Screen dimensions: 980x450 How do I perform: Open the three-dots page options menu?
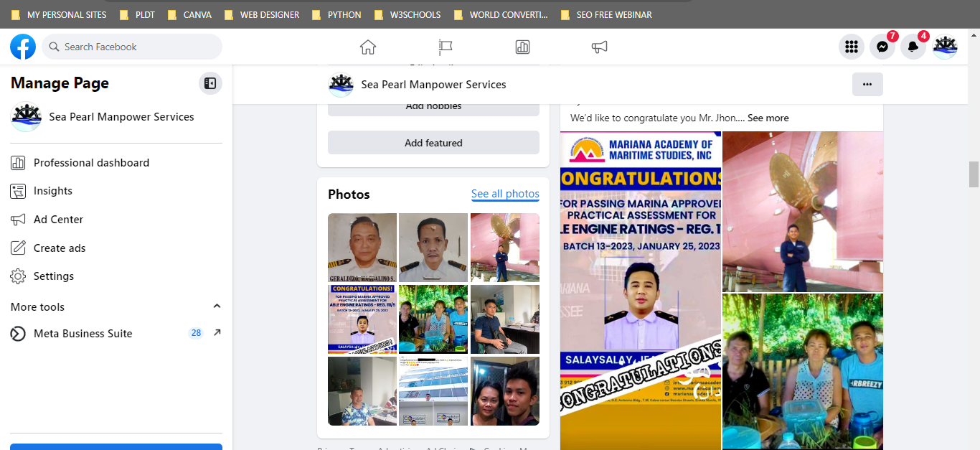click(867, 84)
